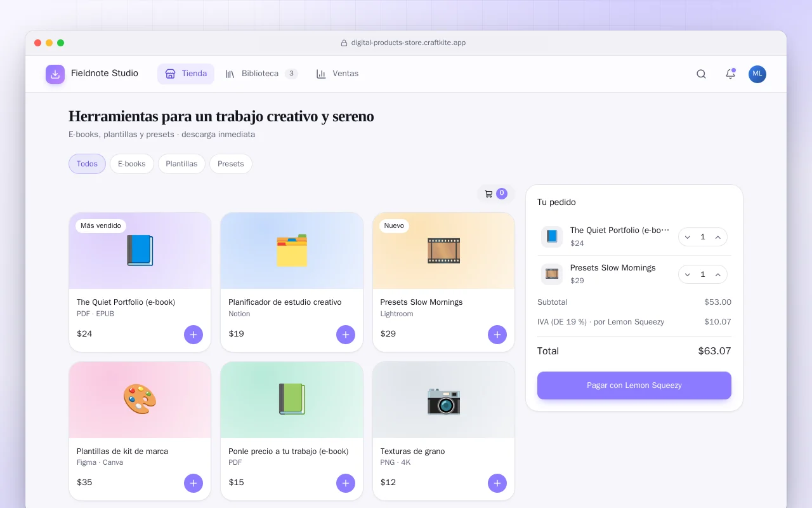Open the Biblioteca tab

(261, 74)
